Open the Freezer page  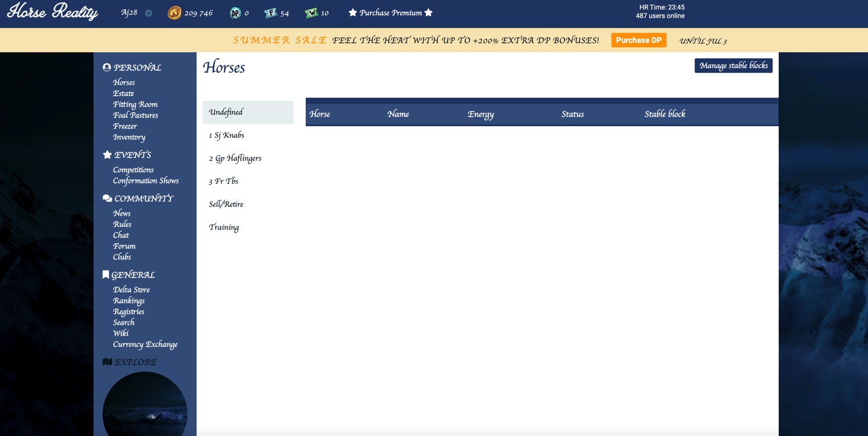click(x=125, y=126)
